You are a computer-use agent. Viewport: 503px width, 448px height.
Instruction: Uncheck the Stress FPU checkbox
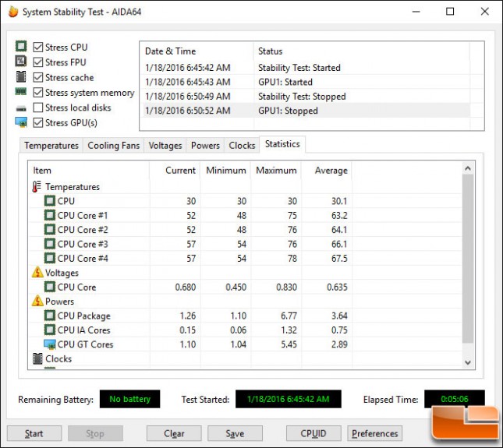tap(38, 62)
